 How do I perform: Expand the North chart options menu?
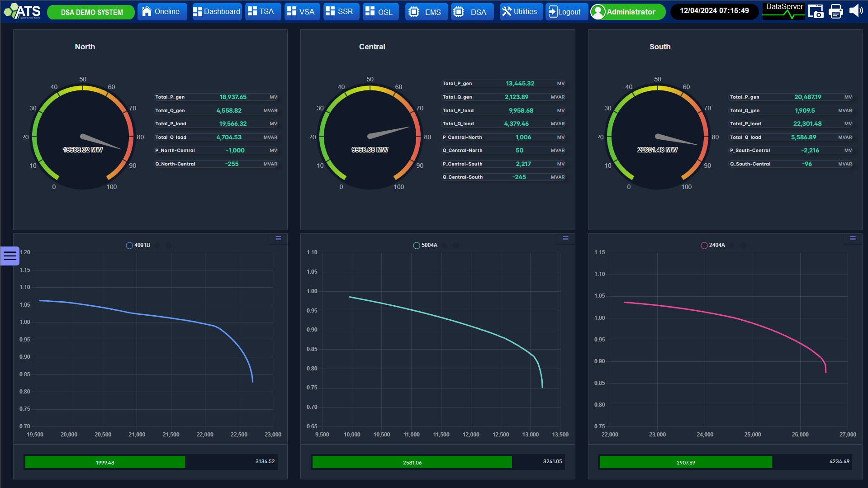[278, 238]
